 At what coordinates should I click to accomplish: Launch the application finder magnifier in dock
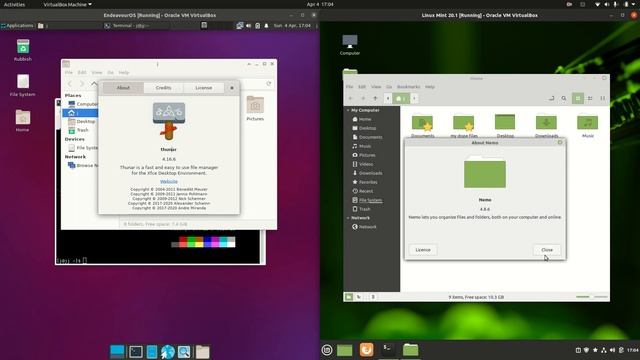click(184, 352)
